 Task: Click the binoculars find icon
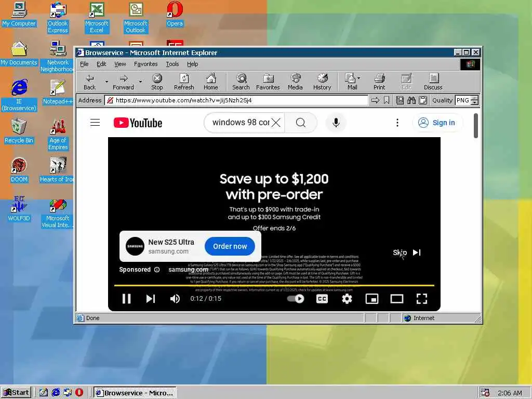(x=411, y=100)
